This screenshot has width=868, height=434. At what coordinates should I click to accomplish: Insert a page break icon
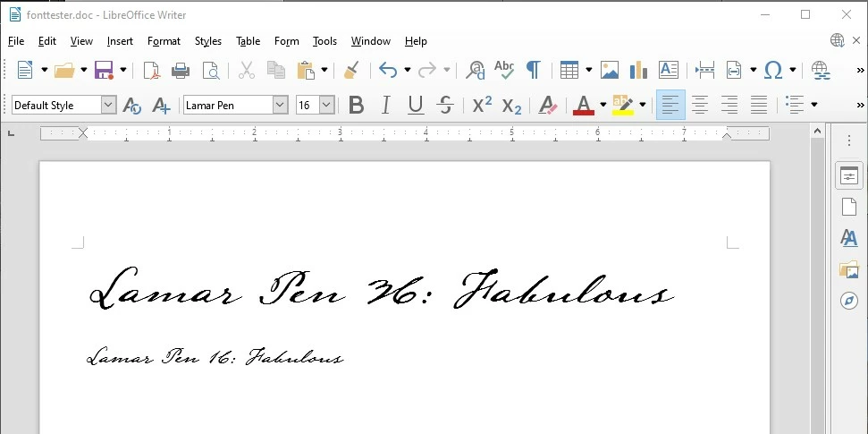click(x=704, y=70)
